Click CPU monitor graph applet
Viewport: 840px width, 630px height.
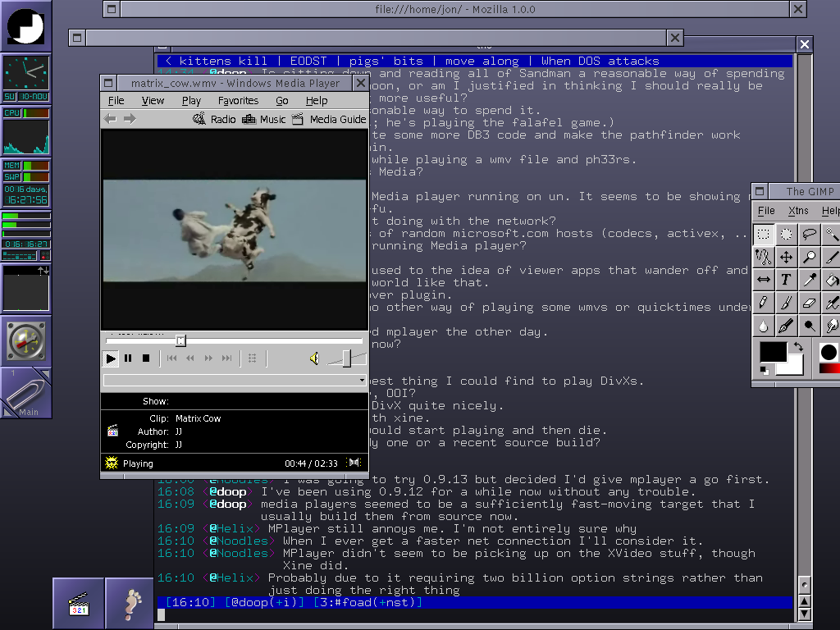(x=25, y=137)
